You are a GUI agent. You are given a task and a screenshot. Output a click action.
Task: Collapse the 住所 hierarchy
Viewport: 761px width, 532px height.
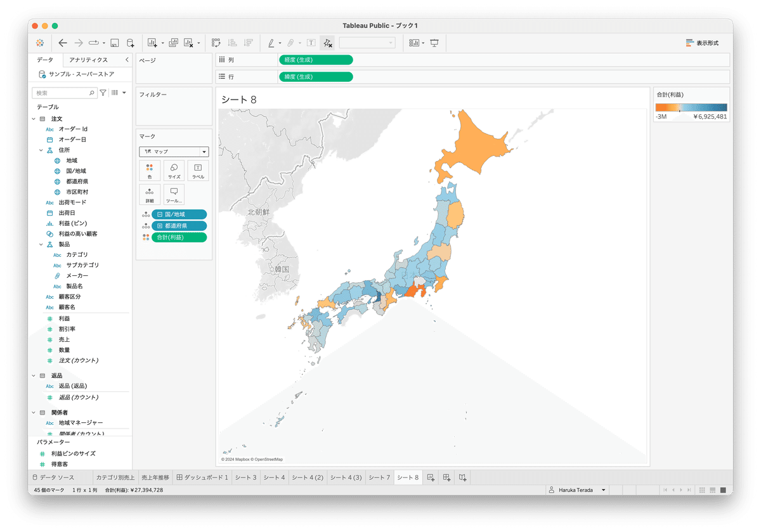tap(41, 150)
